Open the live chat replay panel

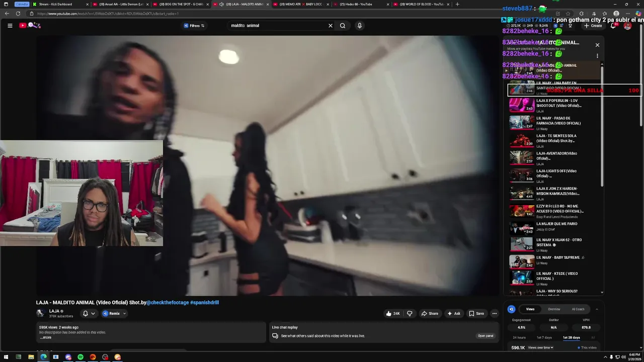[485, 335]
